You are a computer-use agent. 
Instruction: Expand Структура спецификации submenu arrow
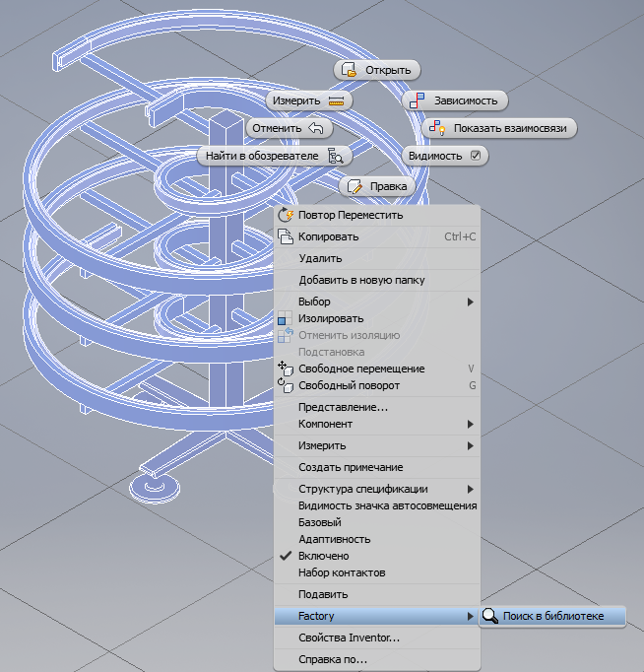coord(471,489)
